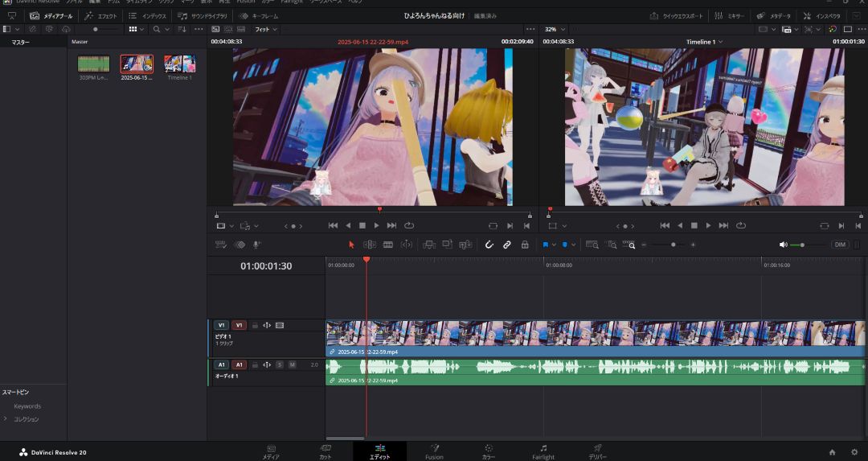Screen dimensions: 868x461
Task: Switch to the カット page tab
Action: 325,451
